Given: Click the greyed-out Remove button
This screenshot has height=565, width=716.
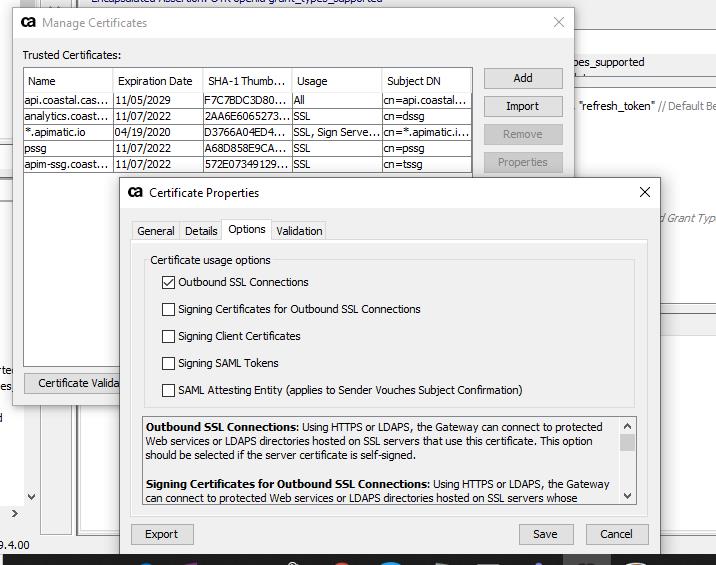Looking at the screenshot, I should click(523, 134).
